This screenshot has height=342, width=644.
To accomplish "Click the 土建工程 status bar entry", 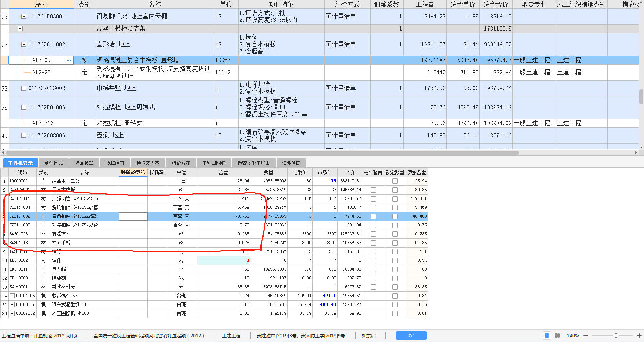I will [231, 336].
